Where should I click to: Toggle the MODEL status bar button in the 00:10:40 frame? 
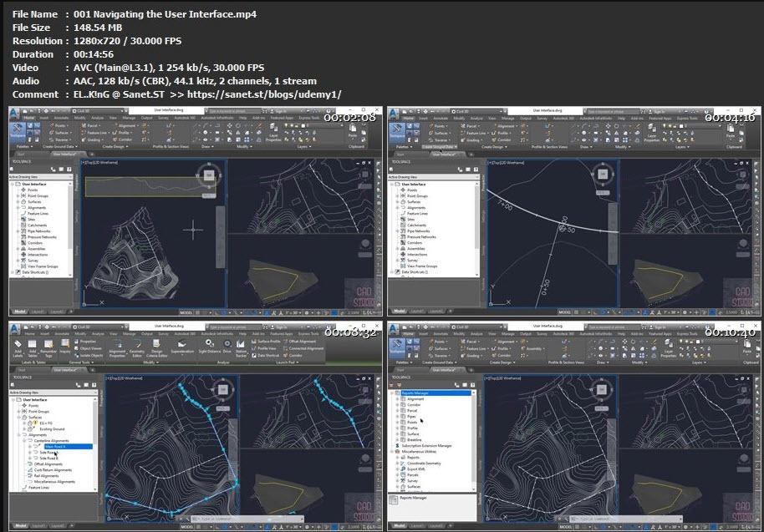(x=565, y=527)
